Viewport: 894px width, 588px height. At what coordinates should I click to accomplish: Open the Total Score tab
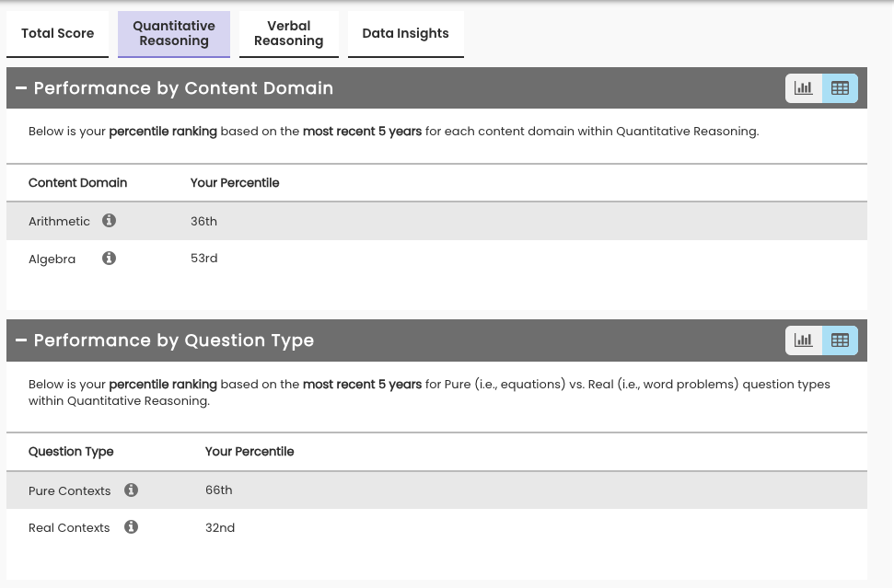click(57, 34)
